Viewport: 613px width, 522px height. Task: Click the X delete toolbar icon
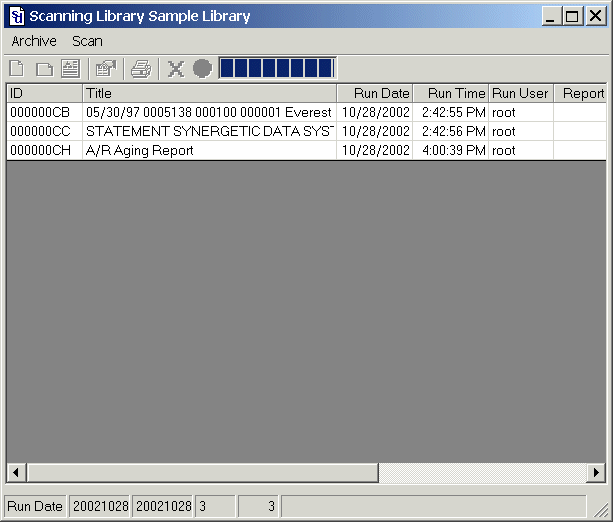176,68
